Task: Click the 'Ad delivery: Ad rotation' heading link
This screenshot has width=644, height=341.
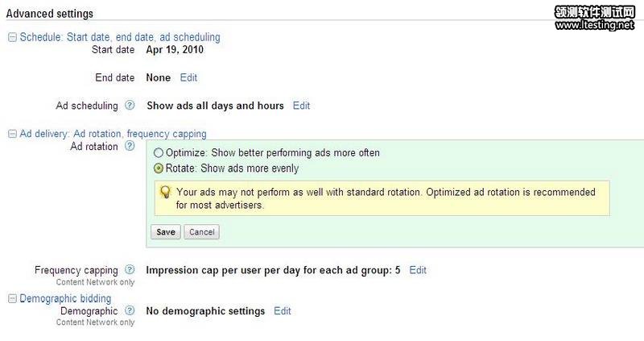Action: pyautogui.click(x=113, y=134)
